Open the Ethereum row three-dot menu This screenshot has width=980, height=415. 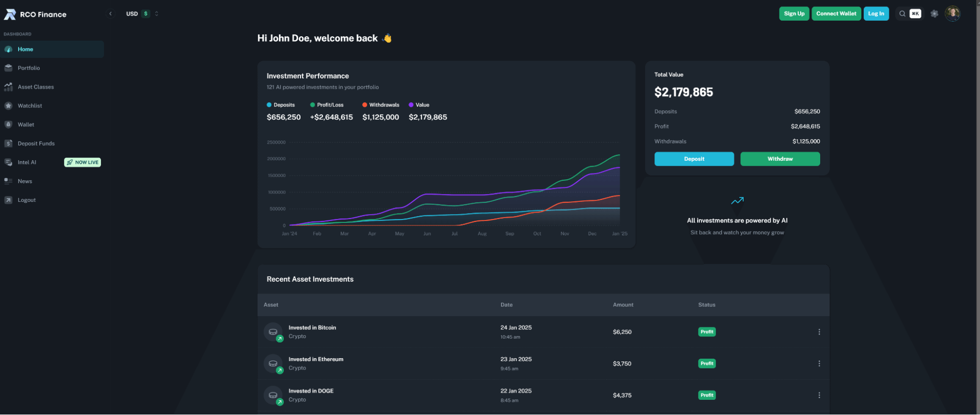819,364
